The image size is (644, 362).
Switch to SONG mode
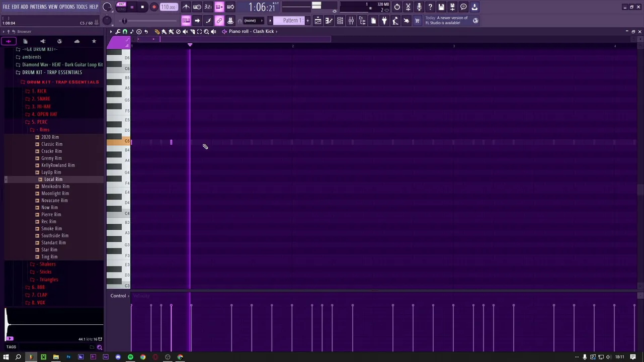(x=121, y=9)
